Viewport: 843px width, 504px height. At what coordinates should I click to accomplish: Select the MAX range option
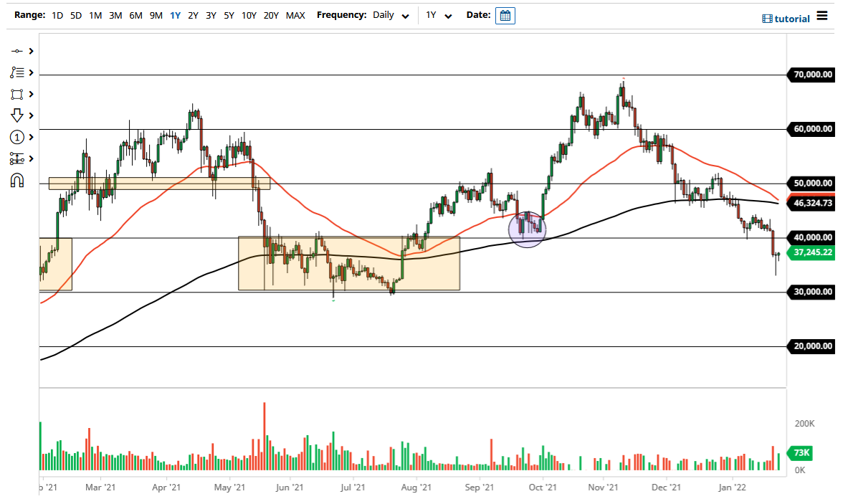pyautogui.click(x=295, y=14)
